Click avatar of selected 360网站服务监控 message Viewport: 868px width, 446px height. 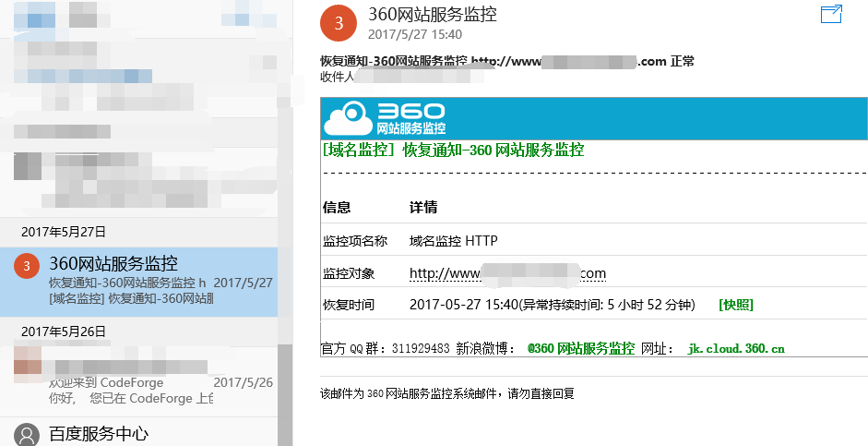(x=26, y=267)
